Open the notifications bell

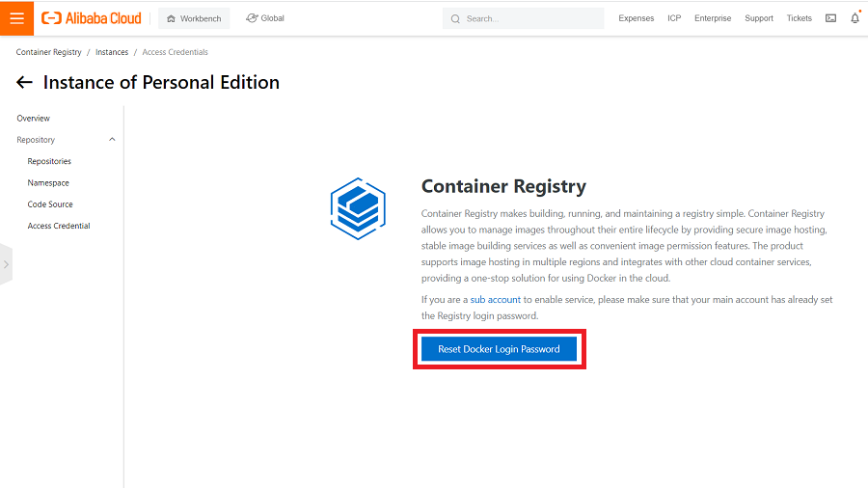854,18
